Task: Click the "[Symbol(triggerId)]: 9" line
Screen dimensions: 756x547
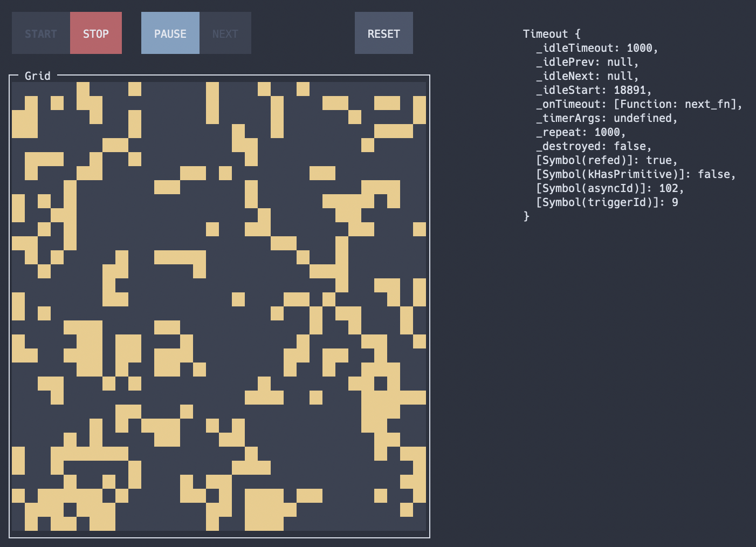Action: tap(607, 202)
